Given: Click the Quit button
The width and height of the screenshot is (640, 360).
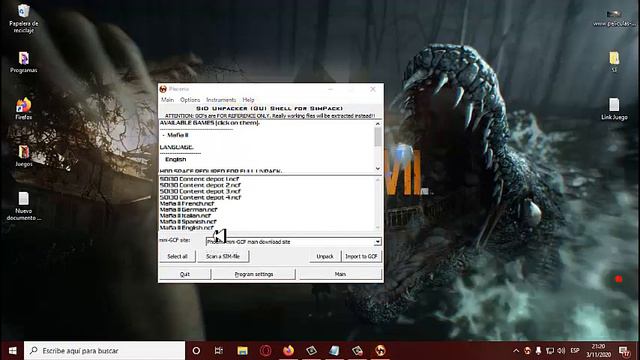Looking at the screenshot, I should point(185,274).
